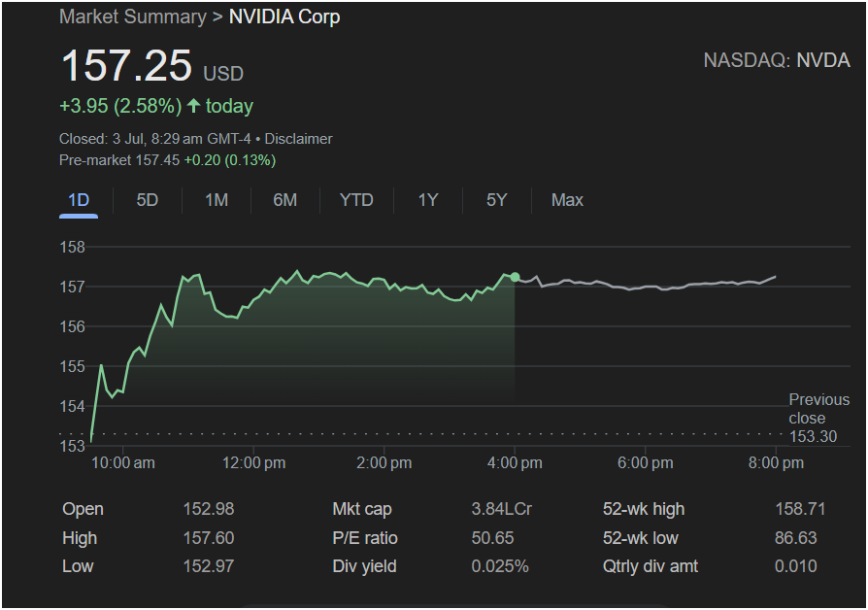The image size is (868, 610).
Task: Click the green market-close marker dot on the chart
Action: (x=515, y=277)
